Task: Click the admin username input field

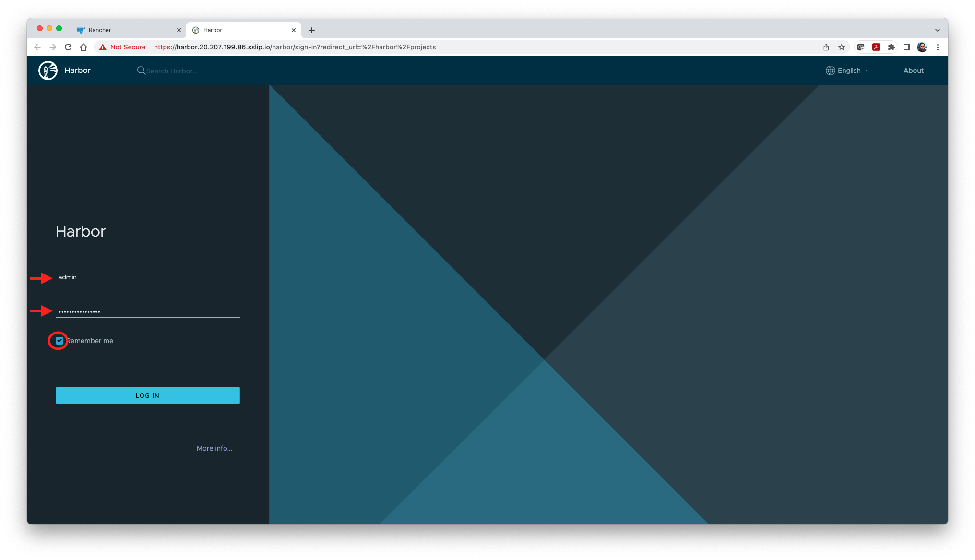Action: point(147,277)
